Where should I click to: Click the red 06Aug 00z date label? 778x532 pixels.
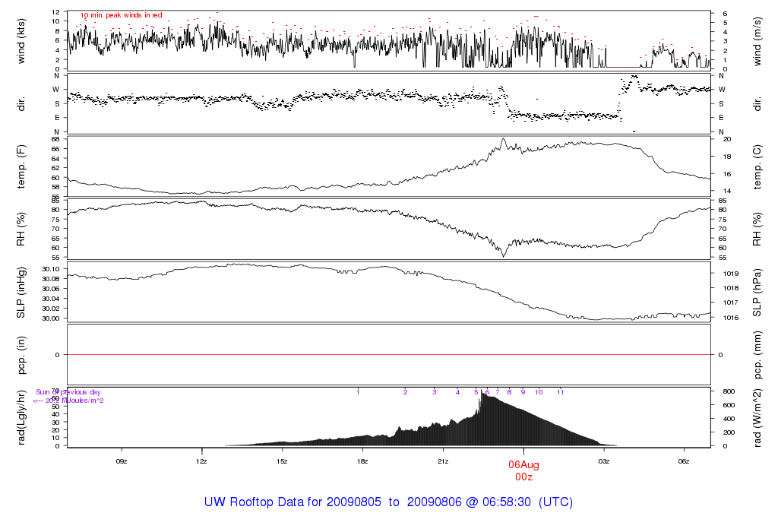pos(523,471)
